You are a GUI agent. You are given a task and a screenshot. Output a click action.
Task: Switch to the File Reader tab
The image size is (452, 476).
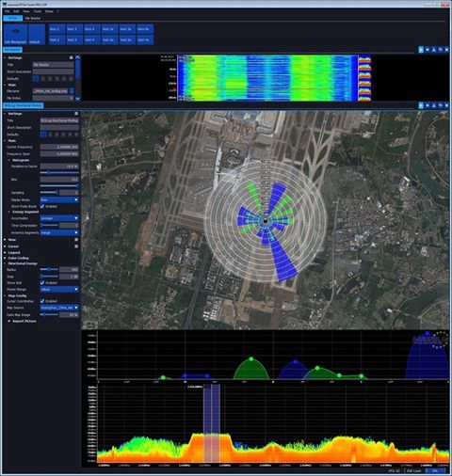(x=33, y=18)
